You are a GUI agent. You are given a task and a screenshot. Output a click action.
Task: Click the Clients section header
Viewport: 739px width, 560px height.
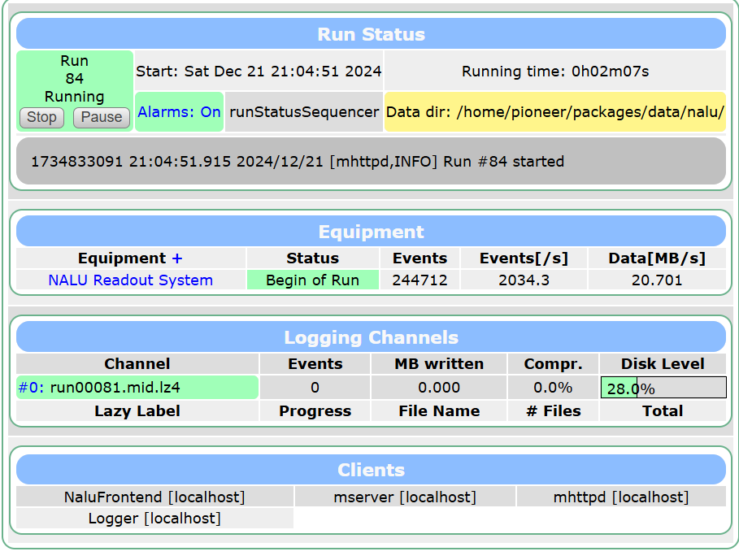click(x=371, y=470)
